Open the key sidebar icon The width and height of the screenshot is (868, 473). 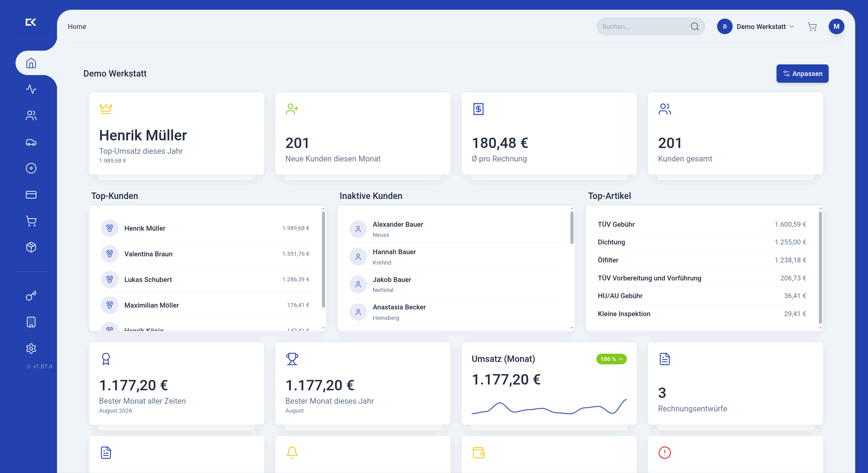(x=31, y=295)
